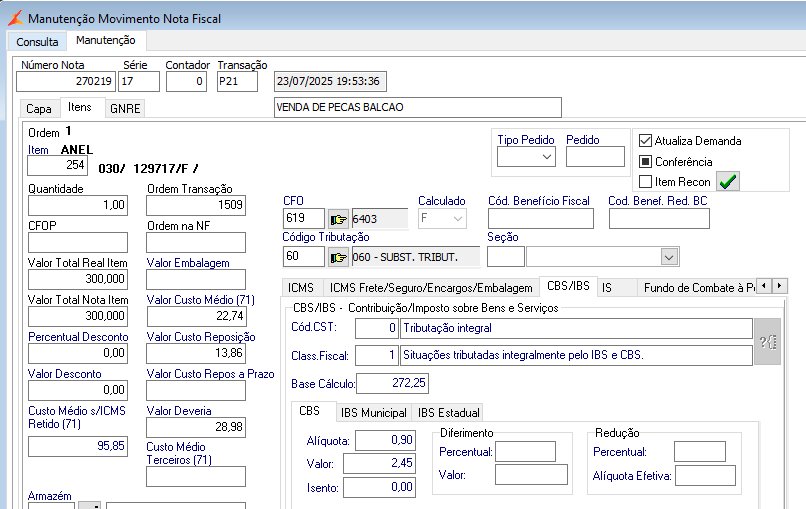806x509 pixels.
Task: Click the Código Tributação lookup hand icon
Action: click(338, 257)
